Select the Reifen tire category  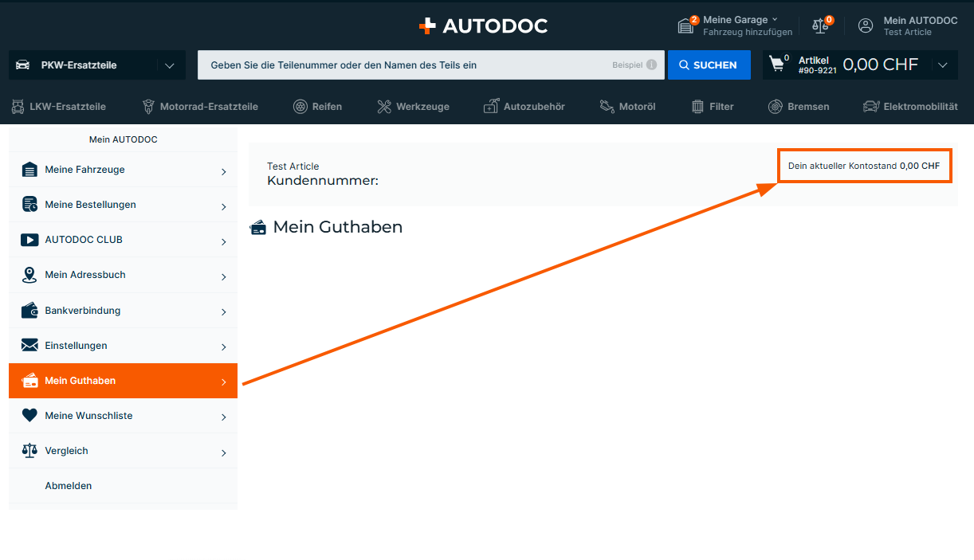(317, 106)
